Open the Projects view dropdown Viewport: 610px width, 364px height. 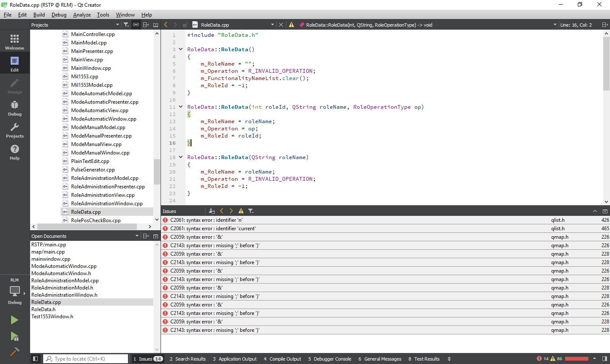pos(117,25)
